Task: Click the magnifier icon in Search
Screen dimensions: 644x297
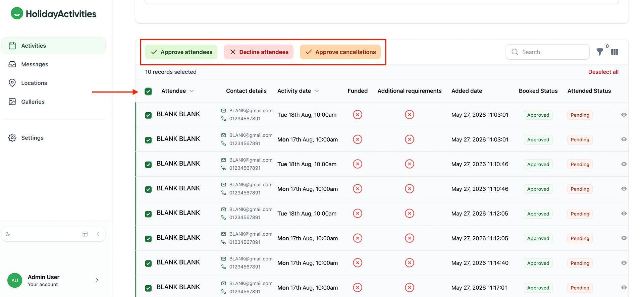Action: pos(515,52)
